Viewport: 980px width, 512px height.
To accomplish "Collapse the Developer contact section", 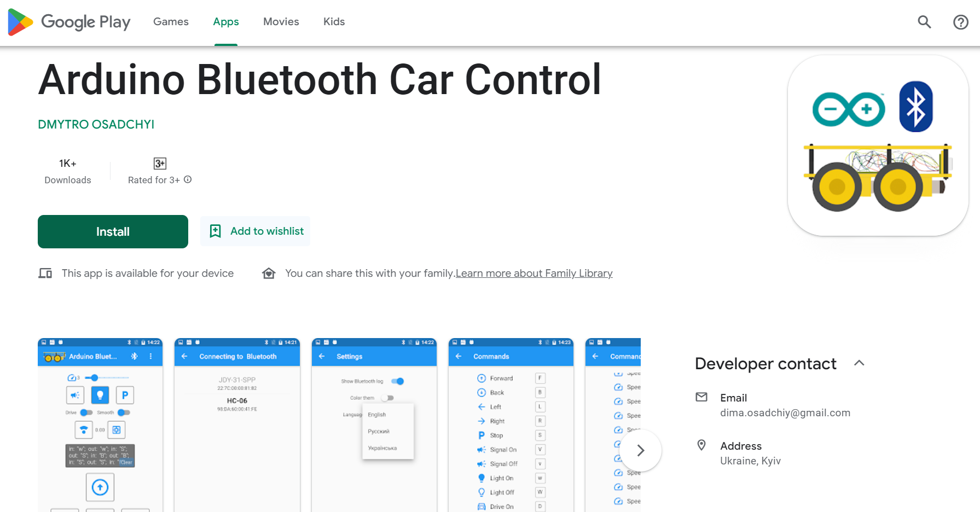I will [x=859, y=363].
